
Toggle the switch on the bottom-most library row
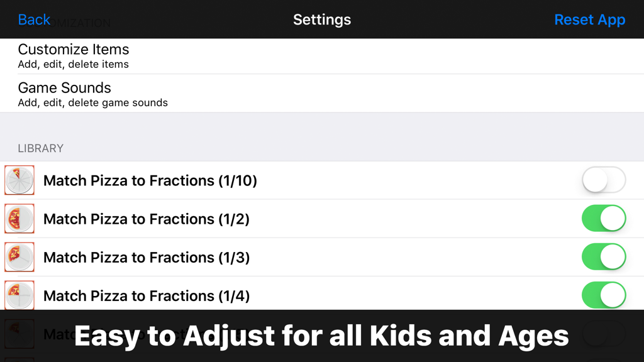click(x=603, y=334)
